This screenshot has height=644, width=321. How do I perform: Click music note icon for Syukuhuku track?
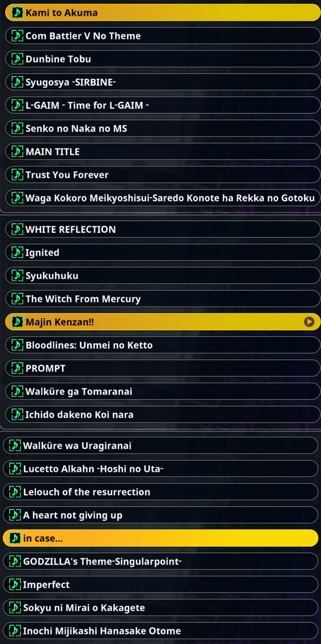tap(17, 275)
